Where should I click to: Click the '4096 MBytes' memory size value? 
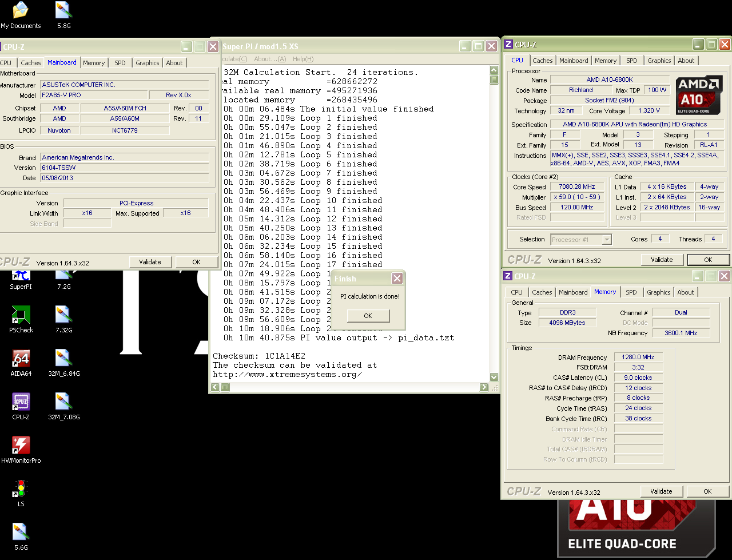pyautogui.click(x=567, y=323)
